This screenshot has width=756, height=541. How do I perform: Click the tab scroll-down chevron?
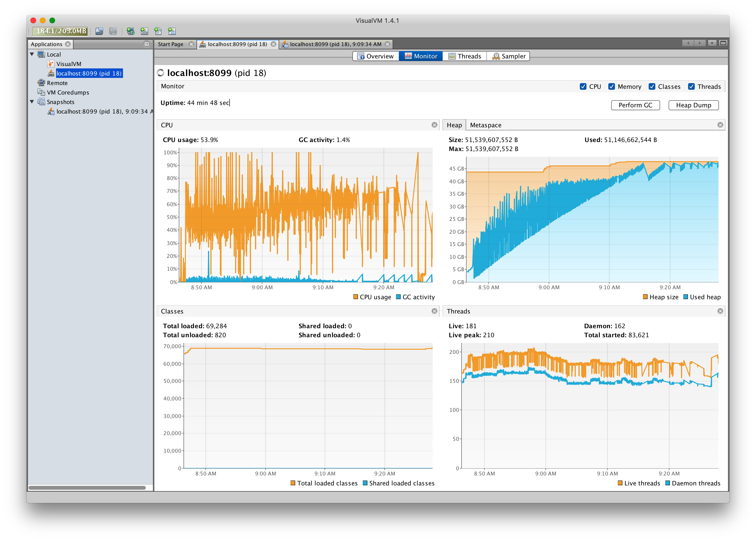[712, 44]
